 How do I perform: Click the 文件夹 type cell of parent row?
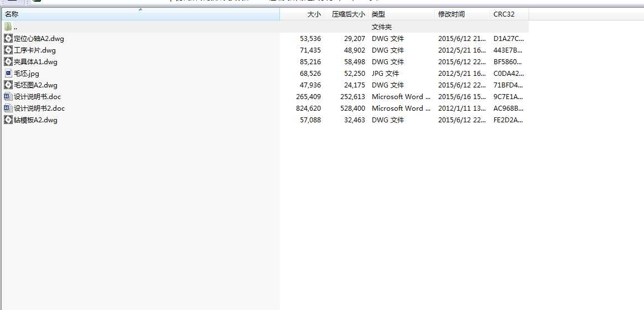pos(382,27)
